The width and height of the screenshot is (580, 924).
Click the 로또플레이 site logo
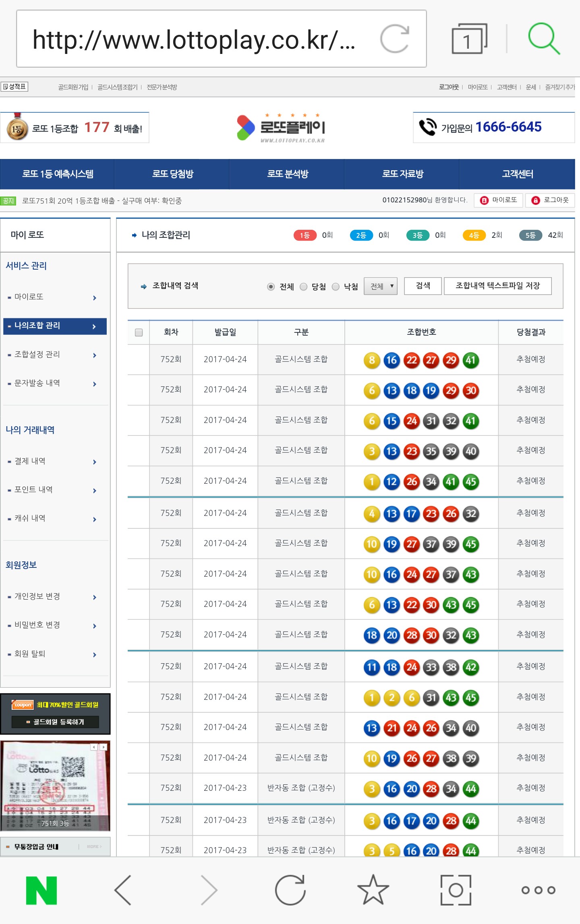click(281, 128)
